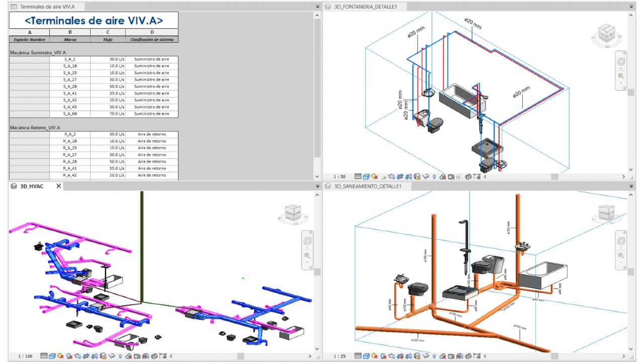Screen dimensions: 644x362
Task: Click Temporary Hide/Isolate glasses in 3D_HVAC view bar
Action: [112, 356]
